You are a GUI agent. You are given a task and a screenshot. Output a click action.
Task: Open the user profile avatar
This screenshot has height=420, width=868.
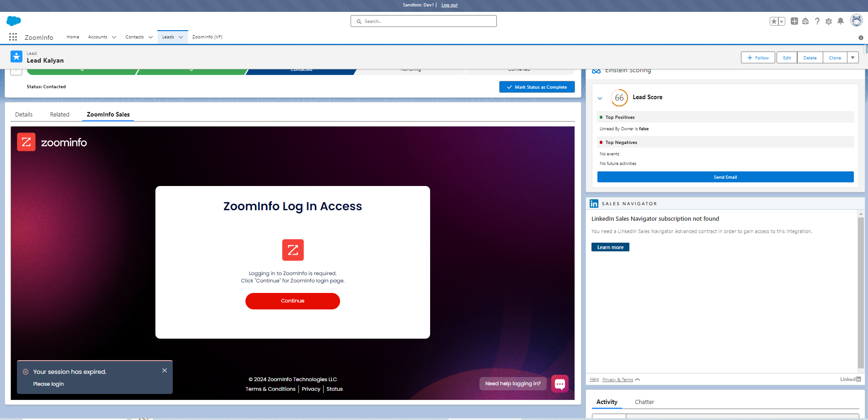[856, 20]
